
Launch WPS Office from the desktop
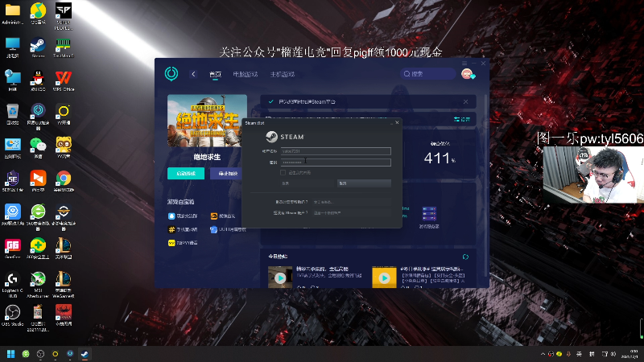(x=64, y=81)
